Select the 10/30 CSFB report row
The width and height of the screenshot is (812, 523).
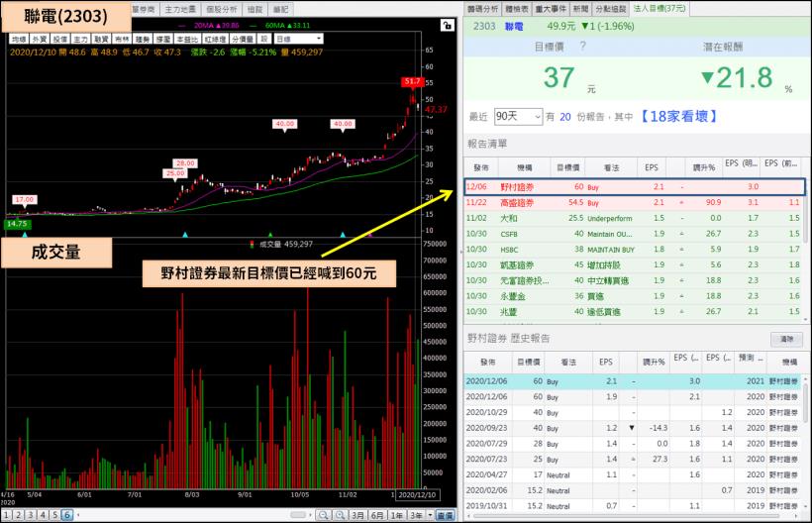pos(635,234)
